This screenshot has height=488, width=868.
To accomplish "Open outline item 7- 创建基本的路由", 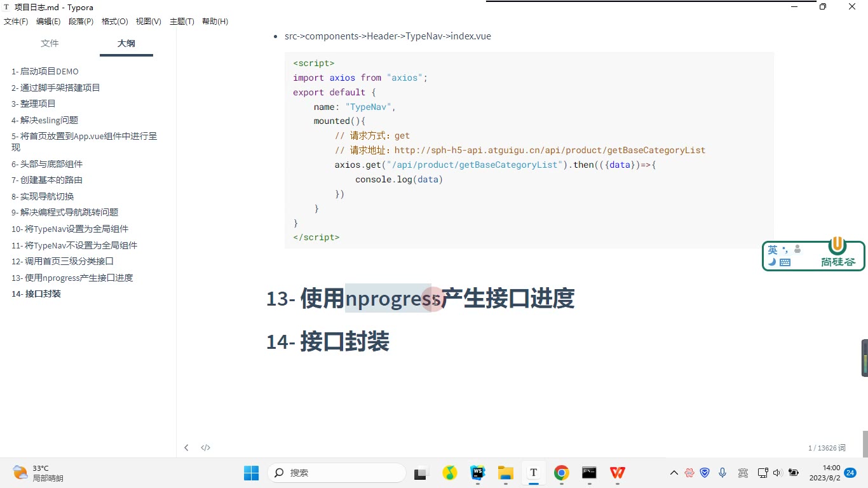I will click(47, 180).
